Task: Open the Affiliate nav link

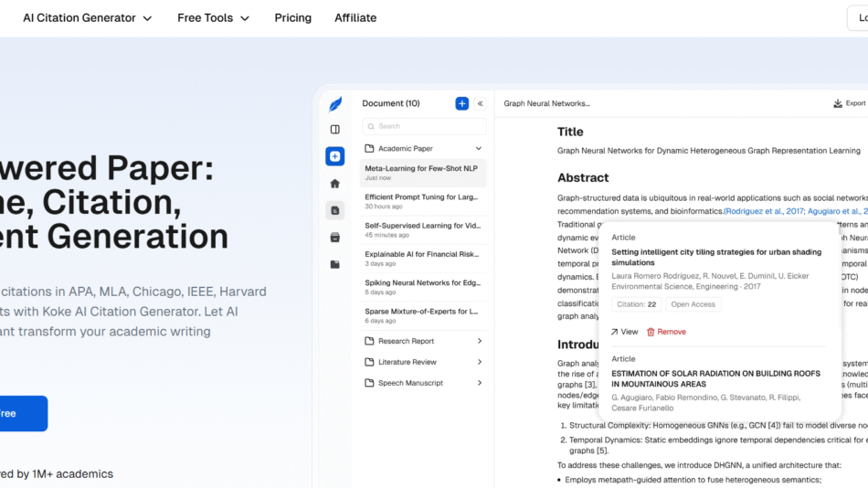Action: point(355,18)
